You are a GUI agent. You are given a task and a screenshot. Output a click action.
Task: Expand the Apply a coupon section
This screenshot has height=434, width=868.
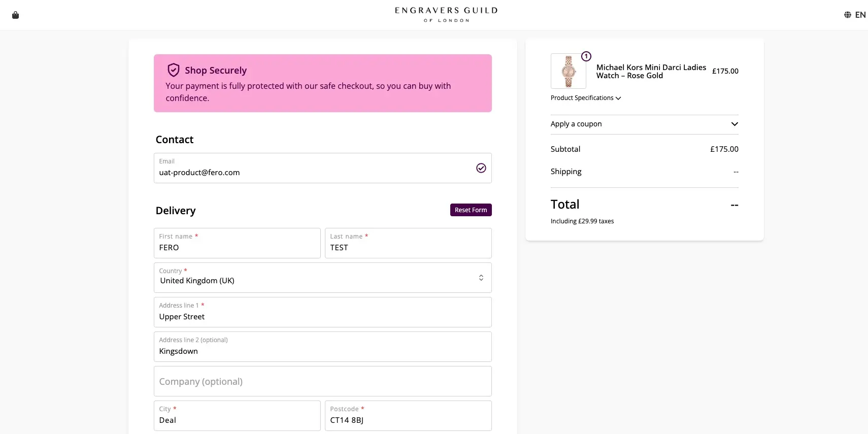pyautogui.click(x=644, y=124)
